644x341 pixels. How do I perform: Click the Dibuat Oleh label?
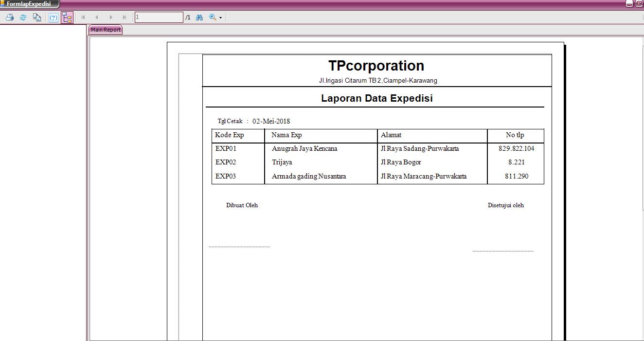click(242, 205)
